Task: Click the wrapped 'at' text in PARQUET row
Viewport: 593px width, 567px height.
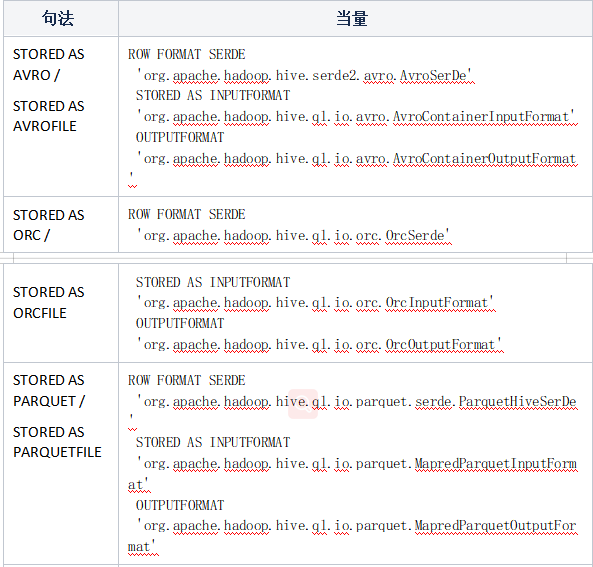Action: coord(138,485)
